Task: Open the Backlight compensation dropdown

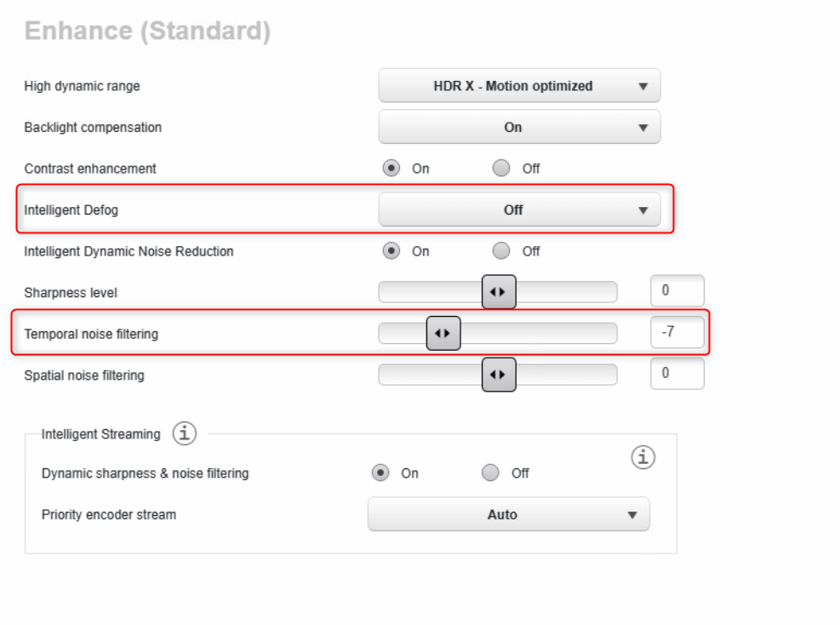Action: tap(519, 127)
